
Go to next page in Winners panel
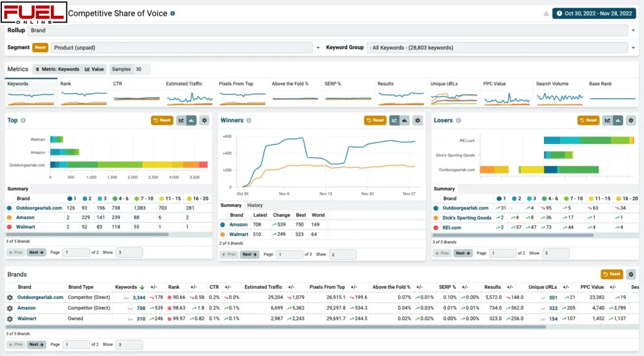coord(249,255)
